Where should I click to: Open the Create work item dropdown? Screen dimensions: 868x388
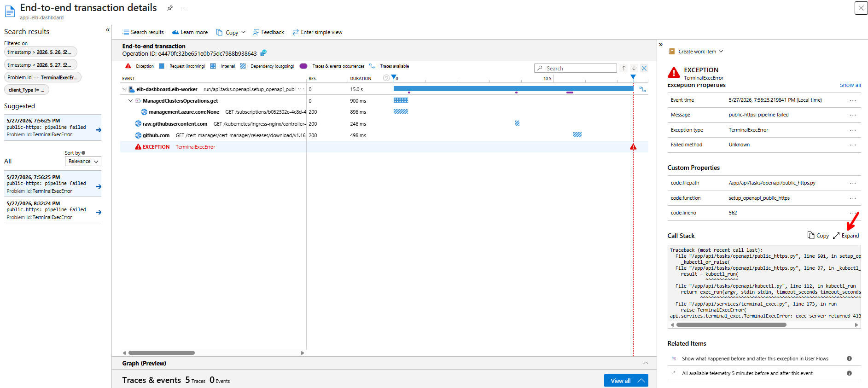[x=696, y=52]
